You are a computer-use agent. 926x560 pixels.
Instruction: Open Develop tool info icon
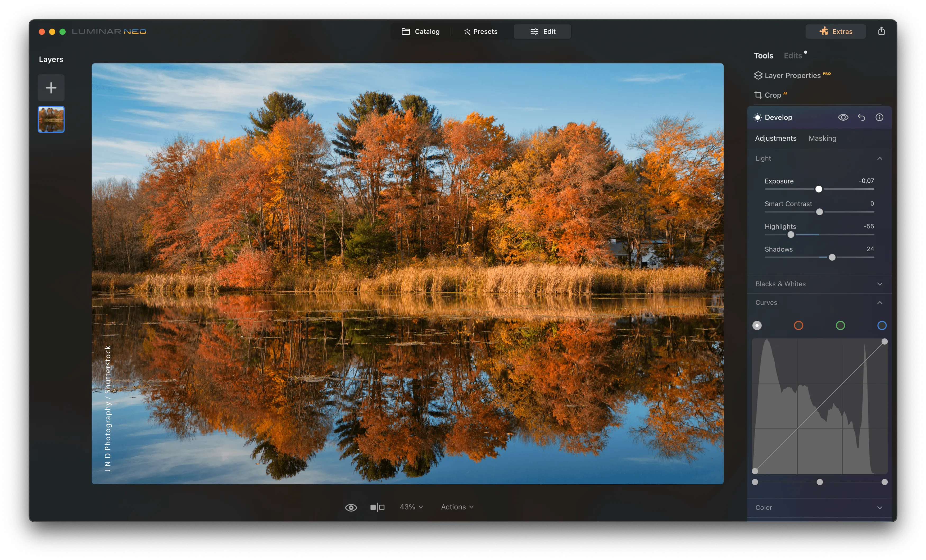point(879,117)
